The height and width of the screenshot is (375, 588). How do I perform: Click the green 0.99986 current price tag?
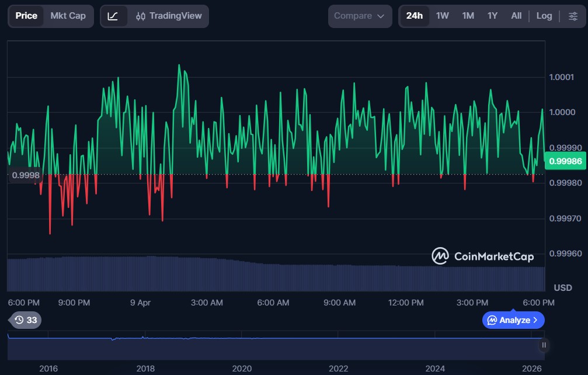(x=565, y=161)
